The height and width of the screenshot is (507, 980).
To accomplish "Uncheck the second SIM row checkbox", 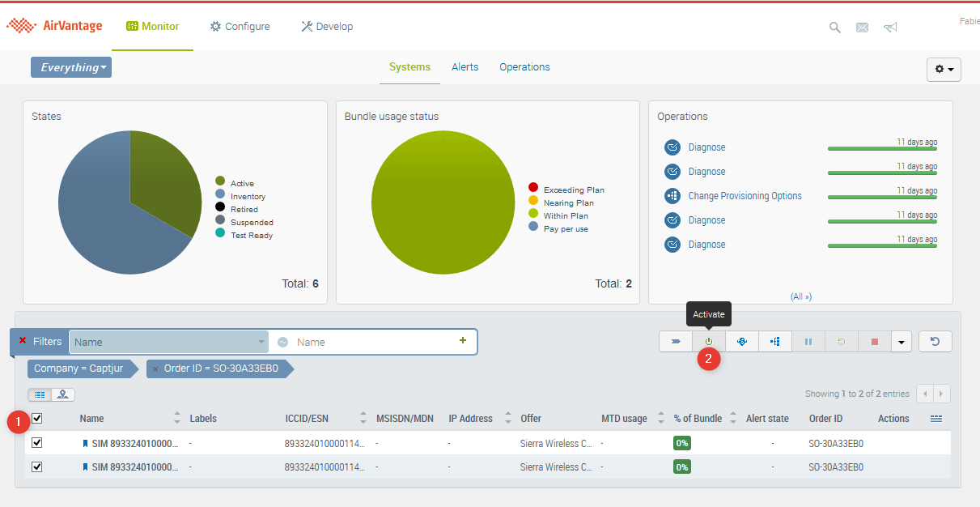I will coord(37,467).
